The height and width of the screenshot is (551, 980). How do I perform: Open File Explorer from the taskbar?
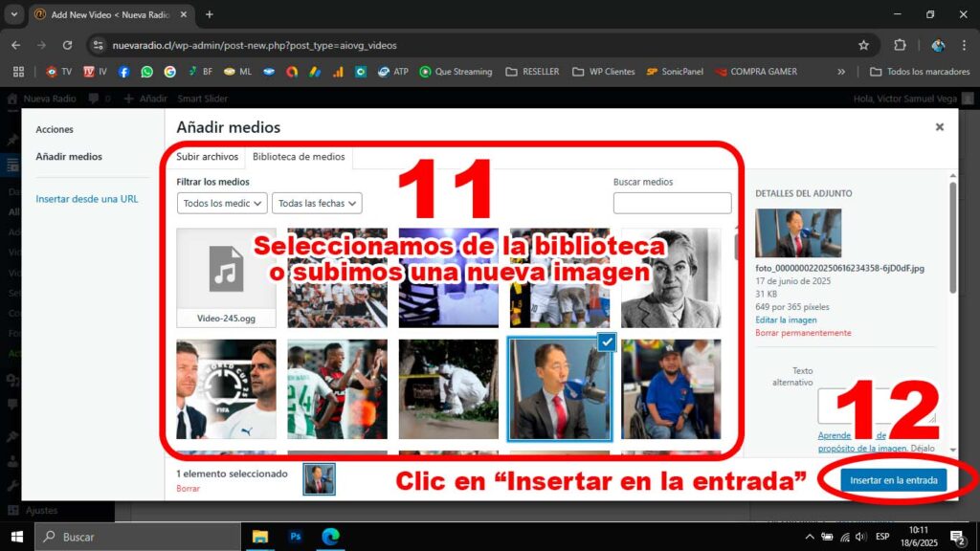point(260,536)
